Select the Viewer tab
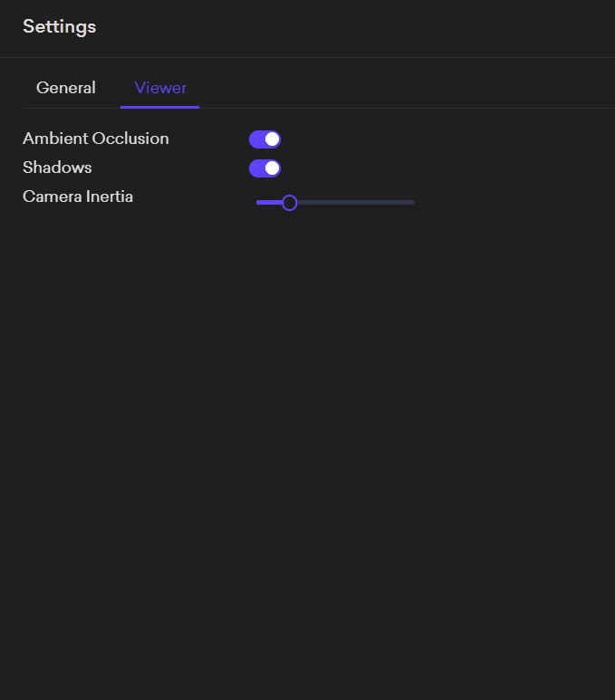Screen dimensions: 615x700 160,88
